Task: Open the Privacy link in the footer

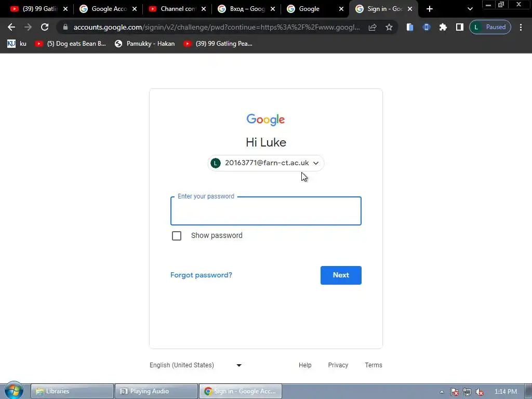Action: pos(338,365)
